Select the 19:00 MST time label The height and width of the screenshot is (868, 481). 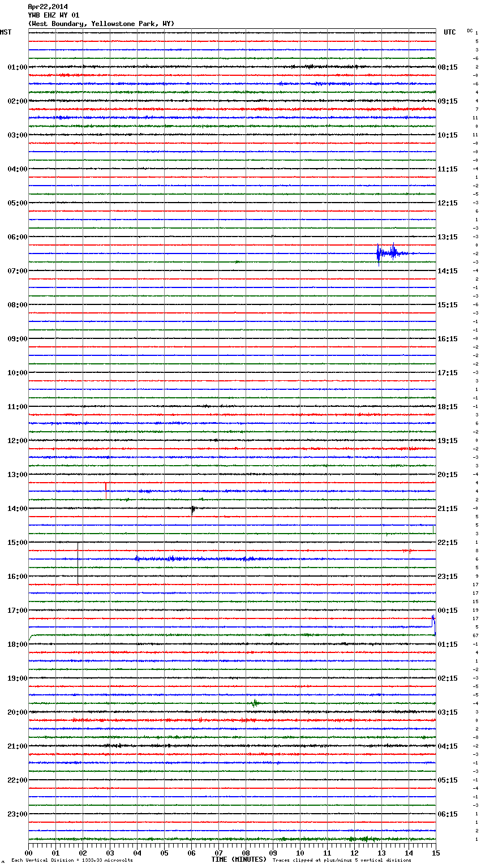[17, 678]
